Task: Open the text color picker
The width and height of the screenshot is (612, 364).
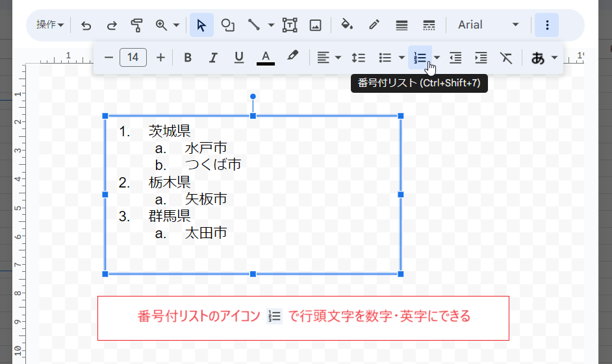Action: tap(266, 58)
